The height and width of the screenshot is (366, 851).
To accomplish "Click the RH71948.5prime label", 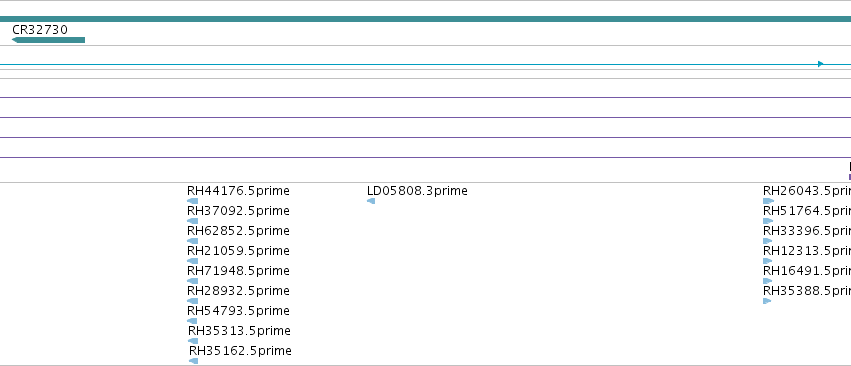I will click(238, 271).
